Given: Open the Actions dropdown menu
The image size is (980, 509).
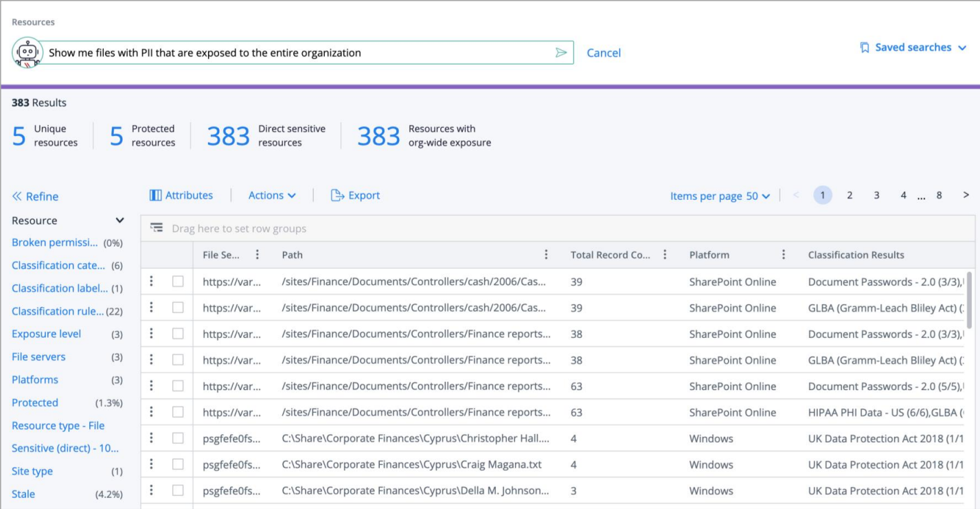Looking at the screenshot, I should [272, 195].
